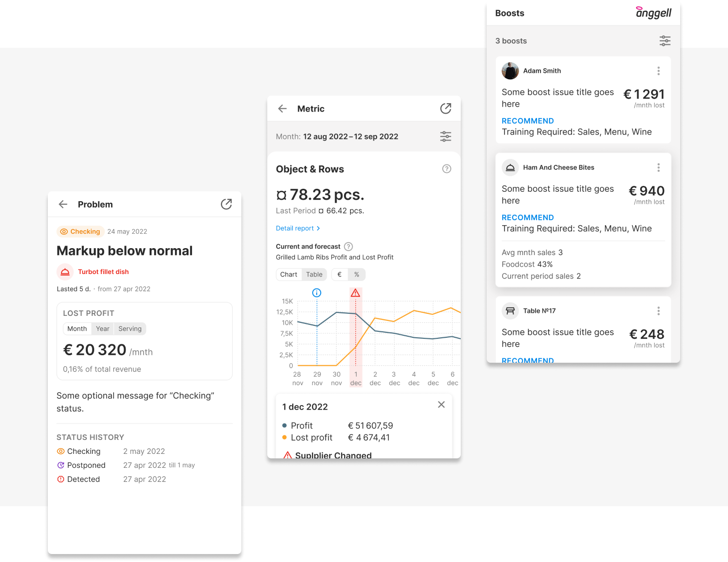Click RECOMMEND in Adam Smith card
The width and height of the screenshot is (728, 562).
[x=528, y=121]
